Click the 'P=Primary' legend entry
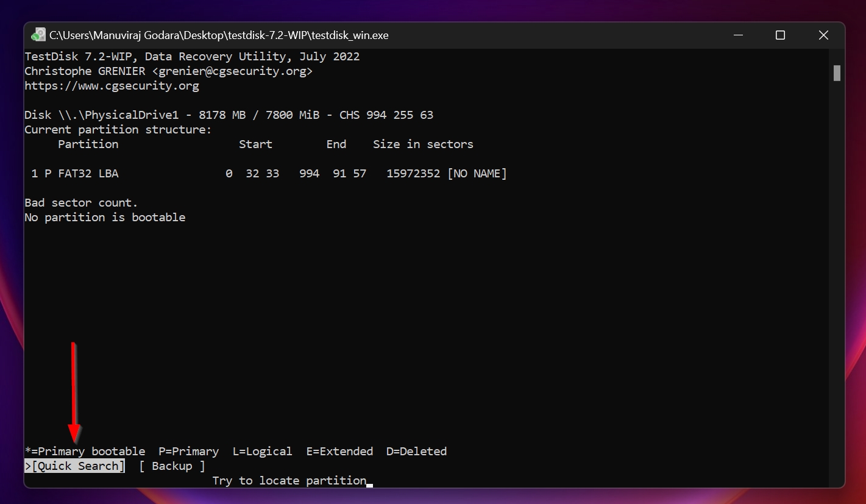Image resolution: width=866 pixels, height=504 pixels. (x=188, y=452)
